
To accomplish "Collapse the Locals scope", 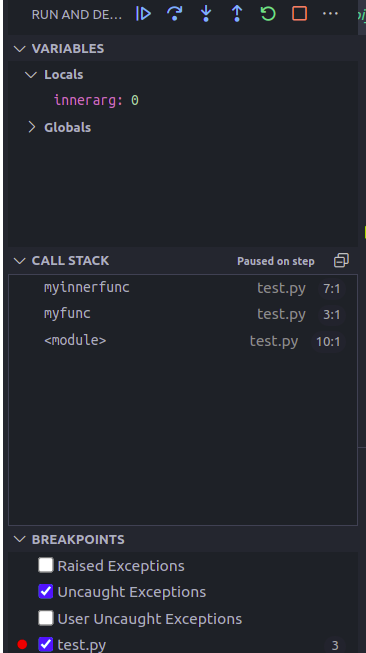I will point(31,75).
